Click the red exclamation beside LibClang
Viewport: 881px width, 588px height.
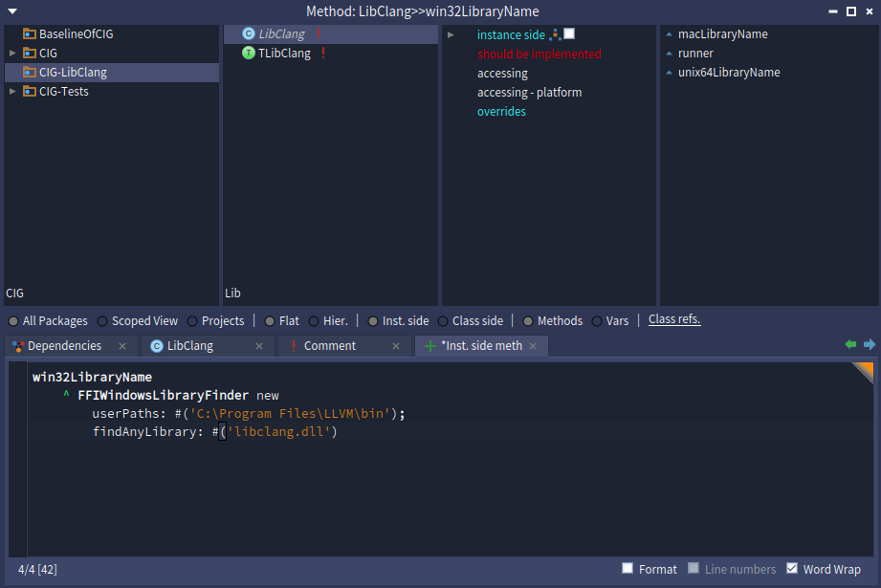(317, 34)
